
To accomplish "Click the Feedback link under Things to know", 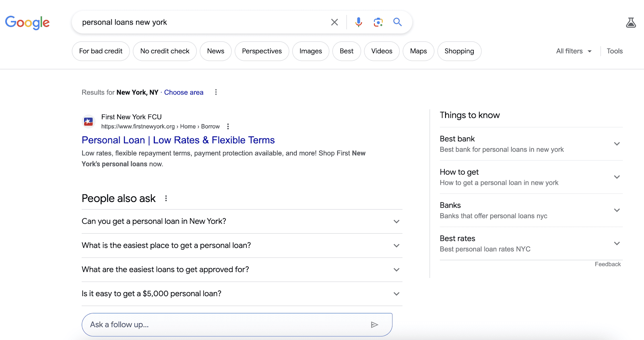I will (x=608, y=264).
